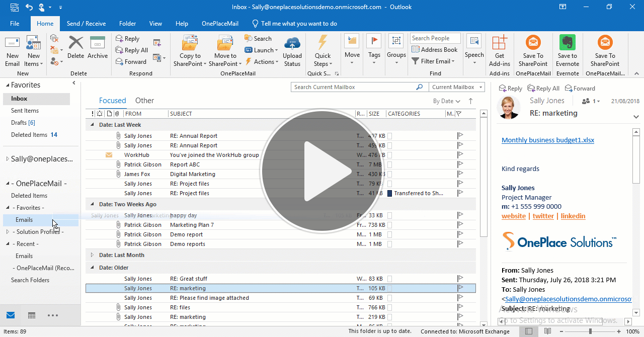Toggle flag for Demo reports email
644x337 pixels.
pos(460,244)
